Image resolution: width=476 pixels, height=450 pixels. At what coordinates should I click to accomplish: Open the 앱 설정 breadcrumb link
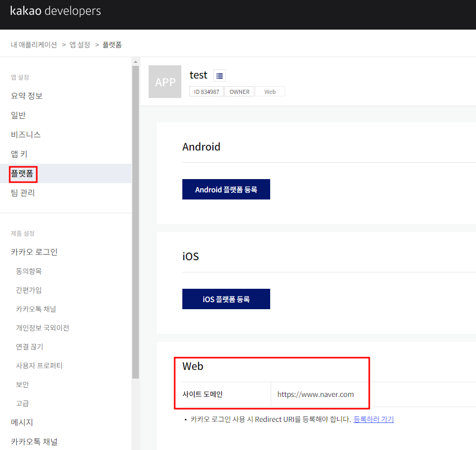[x=80, y=45]
